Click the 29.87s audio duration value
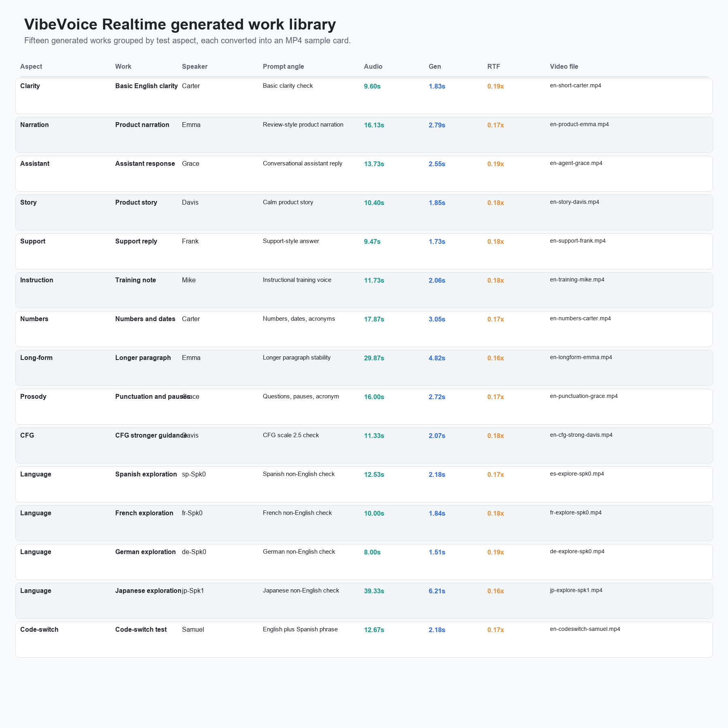This screenshot has height=728, width=728. [374, 358]
